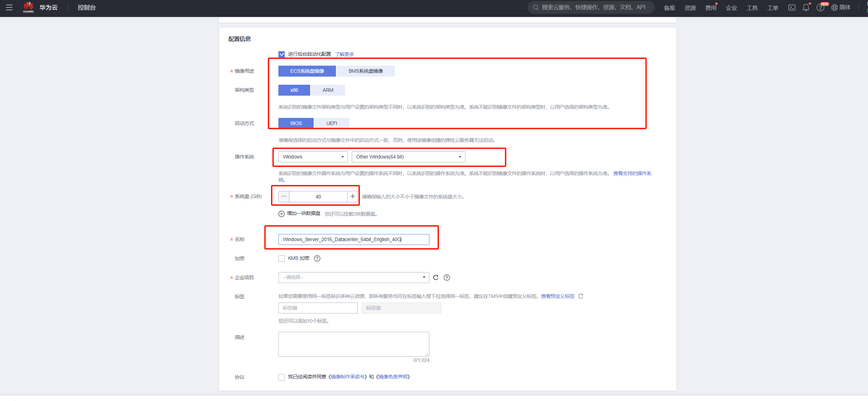Increment system disk size using plus stepper

tap(352, 197)
